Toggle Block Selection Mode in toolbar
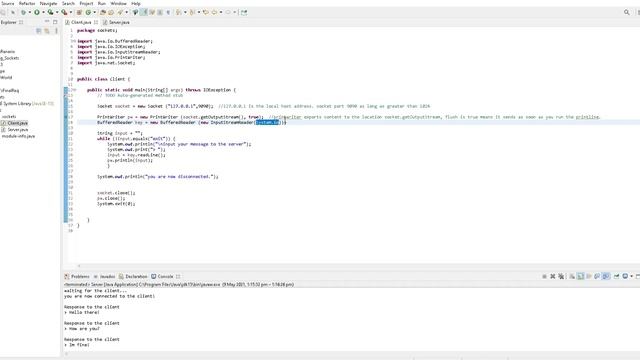The image size is (640, 360). click(x=160, y=12)
